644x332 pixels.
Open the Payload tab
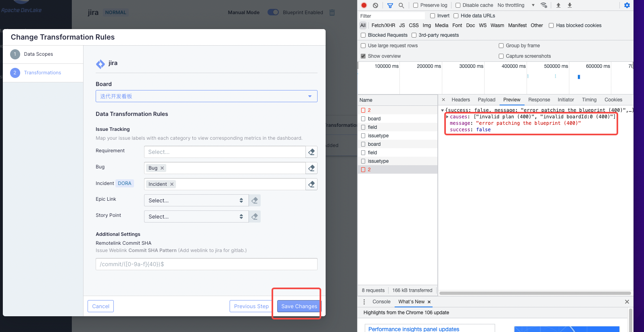487,100
